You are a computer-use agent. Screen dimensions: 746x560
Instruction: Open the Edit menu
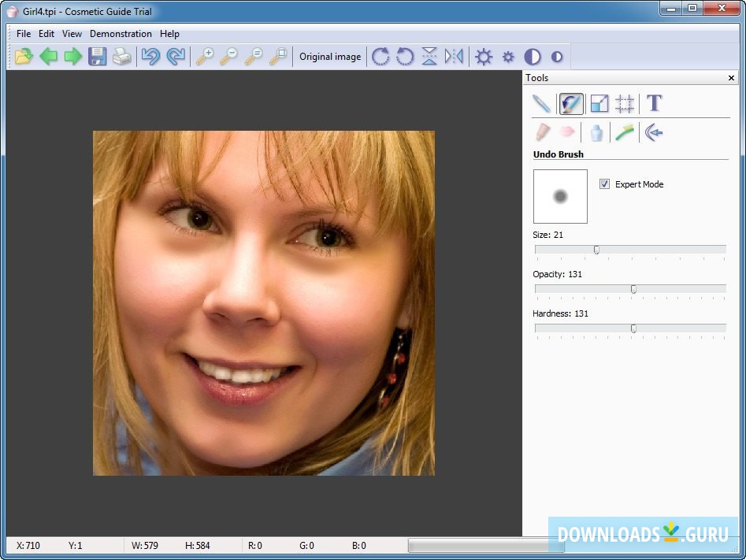46,34
